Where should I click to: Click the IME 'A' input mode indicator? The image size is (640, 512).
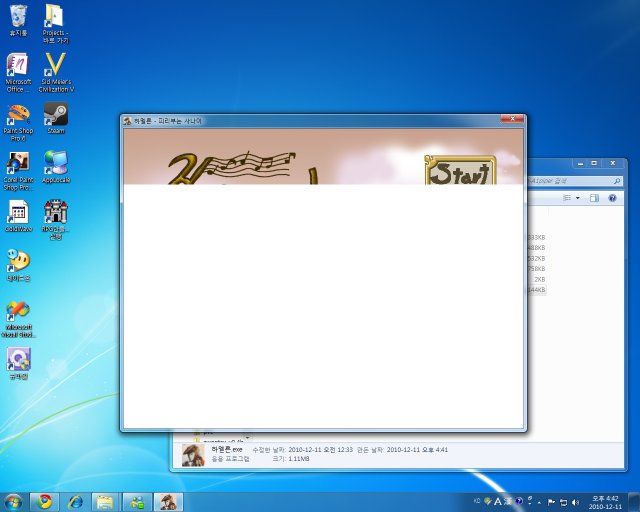tap(498, 501)
